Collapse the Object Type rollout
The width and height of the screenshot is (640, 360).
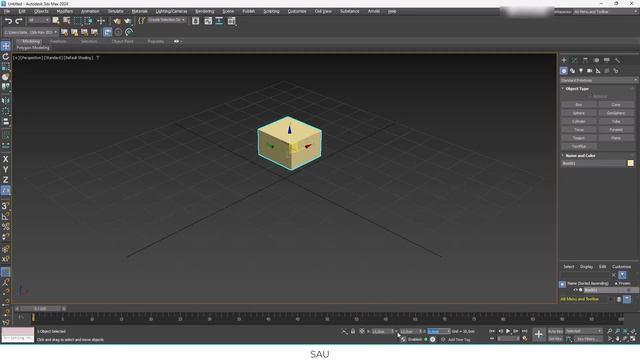click(x=577, y=89)
